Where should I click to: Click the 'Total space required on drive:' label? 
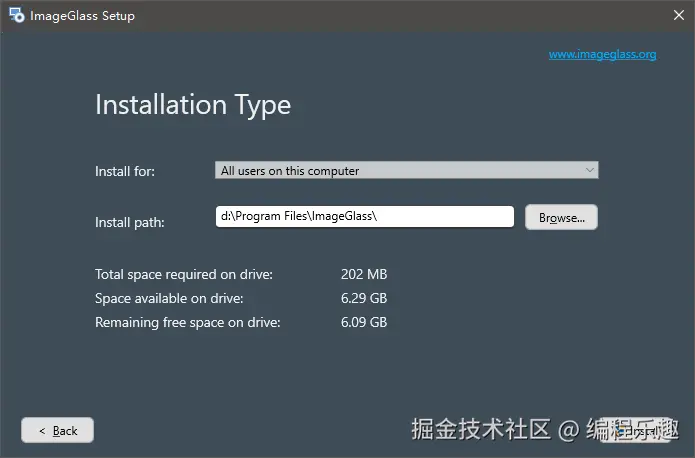[x=184, y=275]
